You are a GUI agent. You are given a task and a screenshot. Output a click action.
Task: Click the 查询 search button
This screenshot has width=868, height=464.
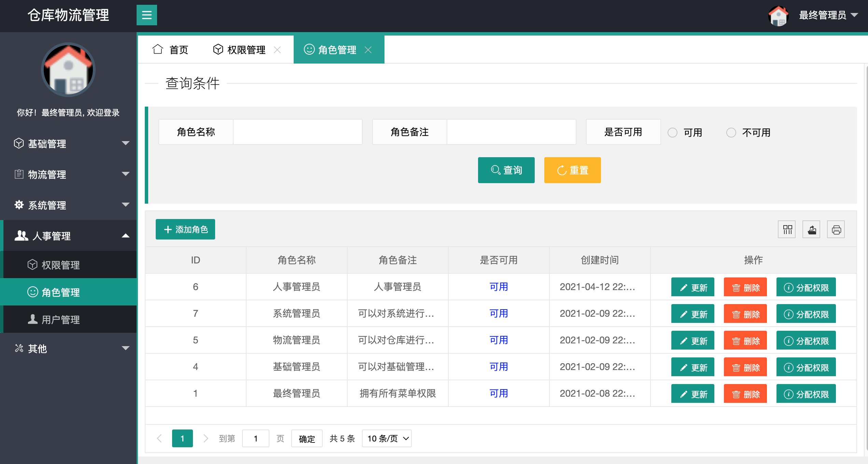pos(506,170)
